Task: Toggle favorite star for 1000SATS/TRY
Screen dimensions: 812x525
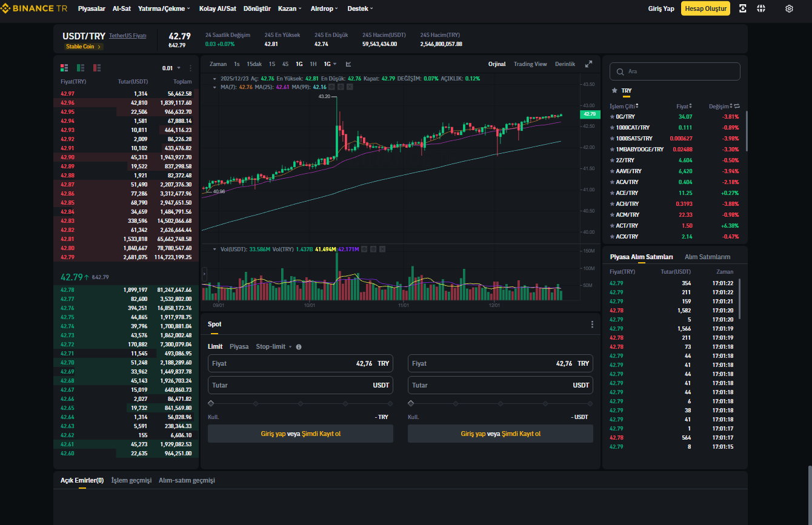Action: point(612,139)
